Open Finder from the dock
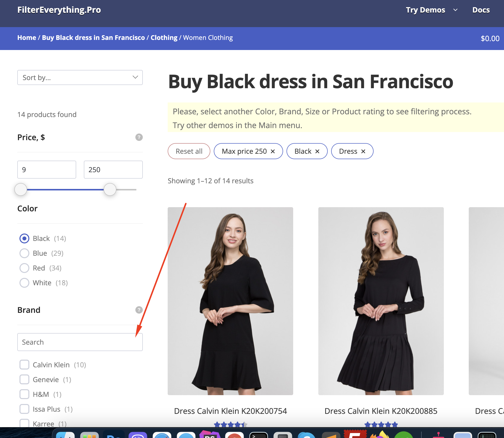 (65, 435)
